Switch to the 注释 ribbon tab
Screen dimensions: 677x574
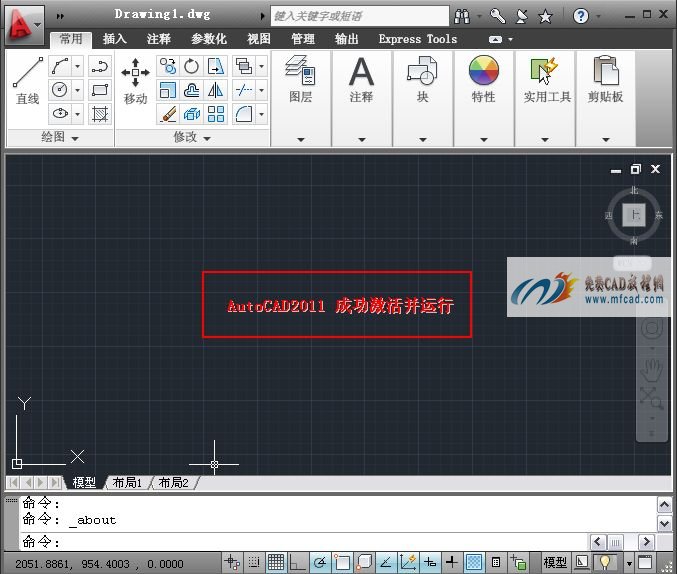coord(158,39)
